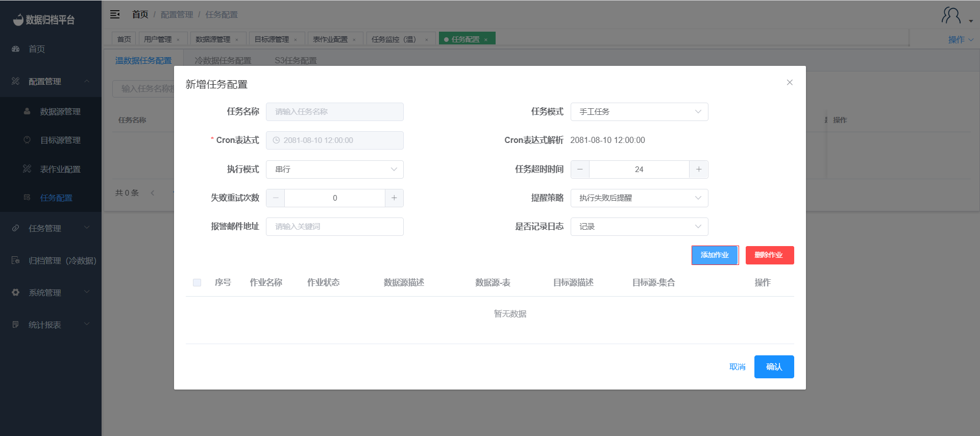This screenshot has width=980, height=436.
Task: Click the 表作业配置 sidebar icon
Action: [x=27, y=169]
